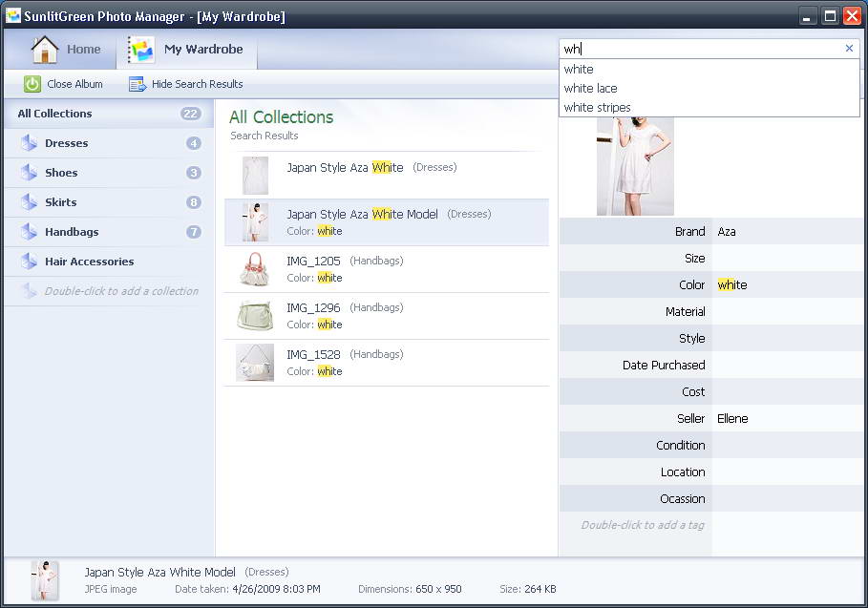This screenshot has width=868, height=608.
Task: Select the IMG_1205 result title
Action: pyautogui.click(x=313, y=262)
